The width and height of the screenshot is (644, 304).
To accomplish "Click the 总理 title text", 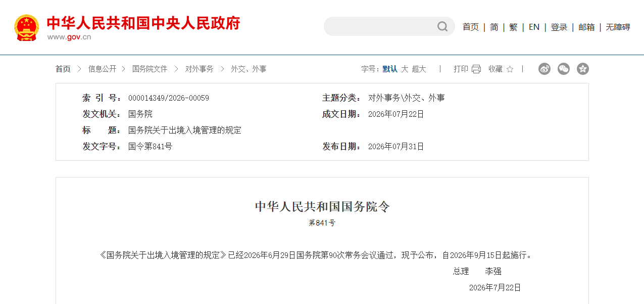I will coord(461,272).
